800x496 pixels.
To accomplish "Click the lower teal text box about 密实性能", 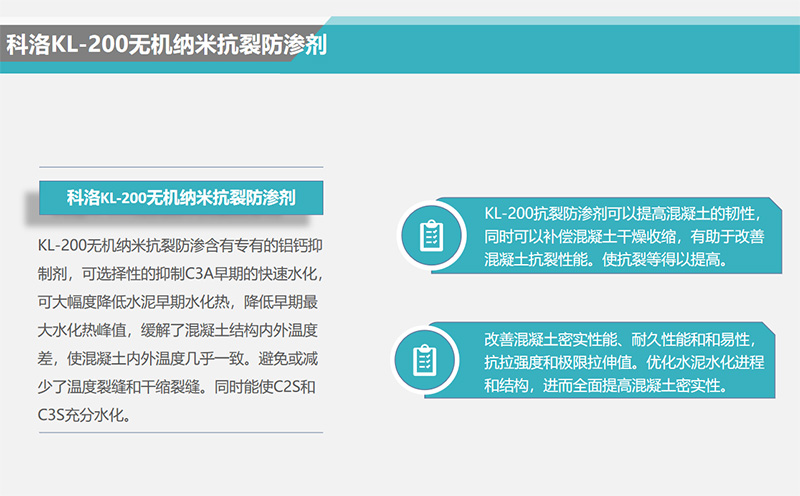I will coord(620,358).
